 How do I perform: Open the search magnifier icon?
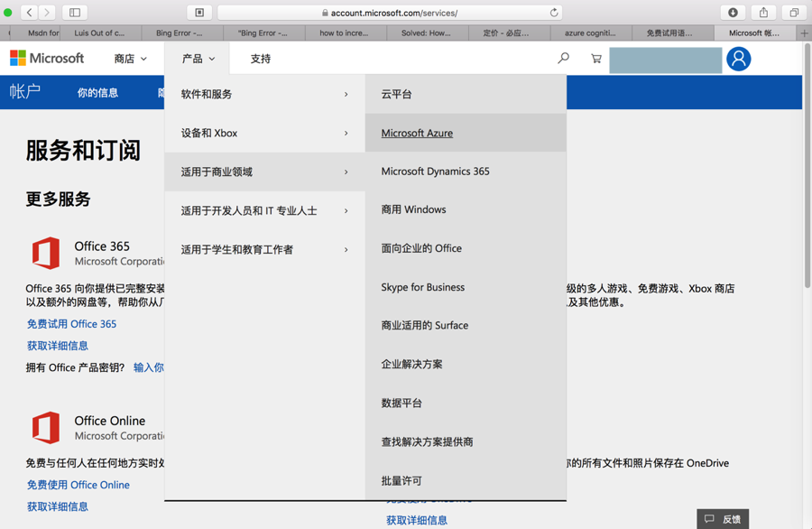tap(563, 58)
